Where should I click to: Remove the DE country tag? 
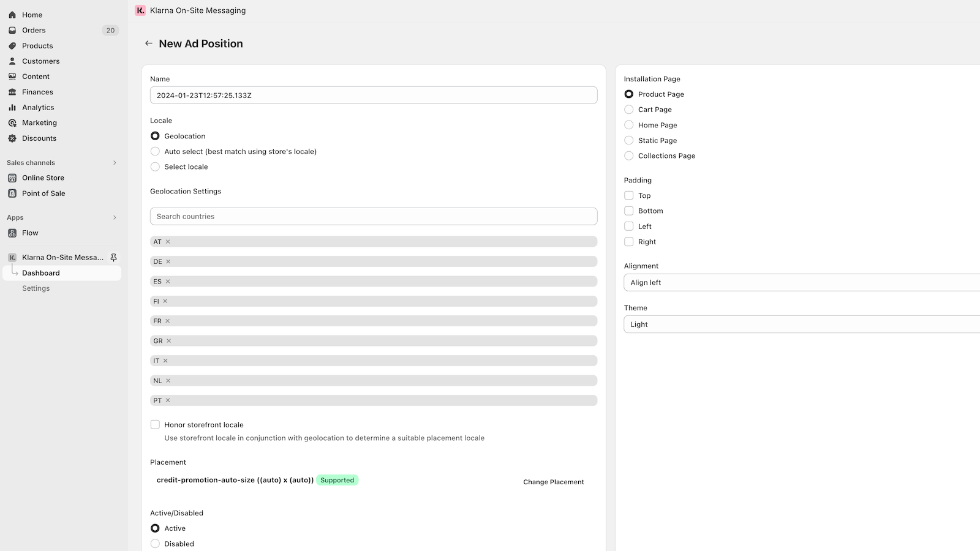click(x=168, y=261)
